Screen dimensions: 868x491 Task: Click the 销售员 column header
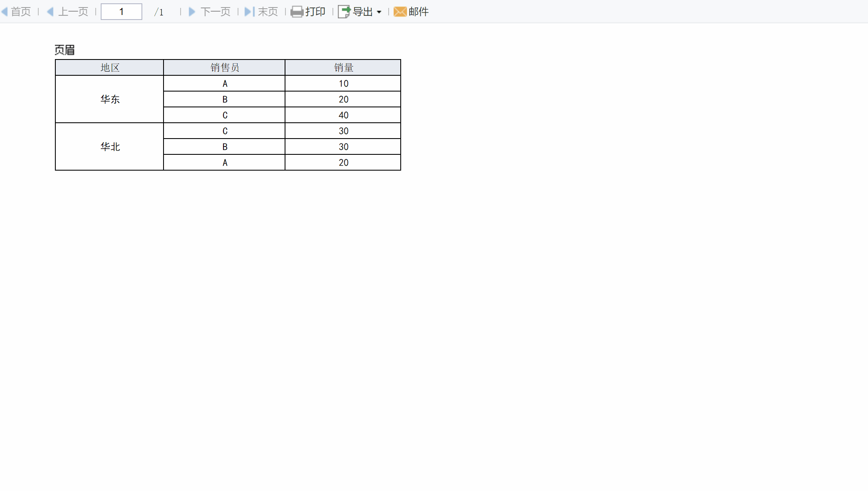pos(224,67)
